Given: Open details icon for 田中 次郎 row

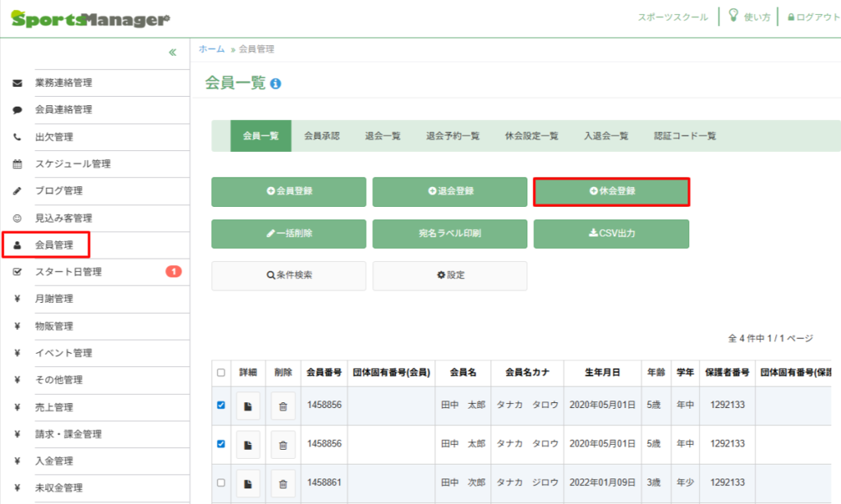Looking at the screenshot, I should (248, 483).
